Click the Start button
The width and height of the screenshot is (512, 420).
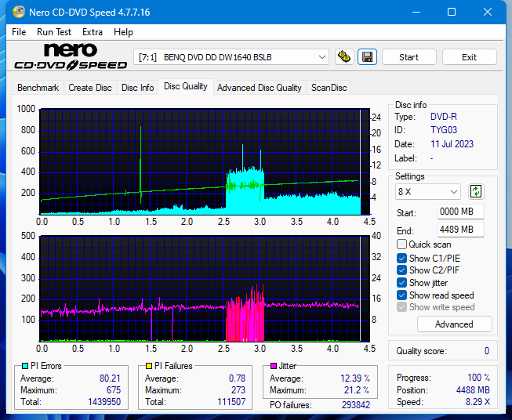coord(409,57)
